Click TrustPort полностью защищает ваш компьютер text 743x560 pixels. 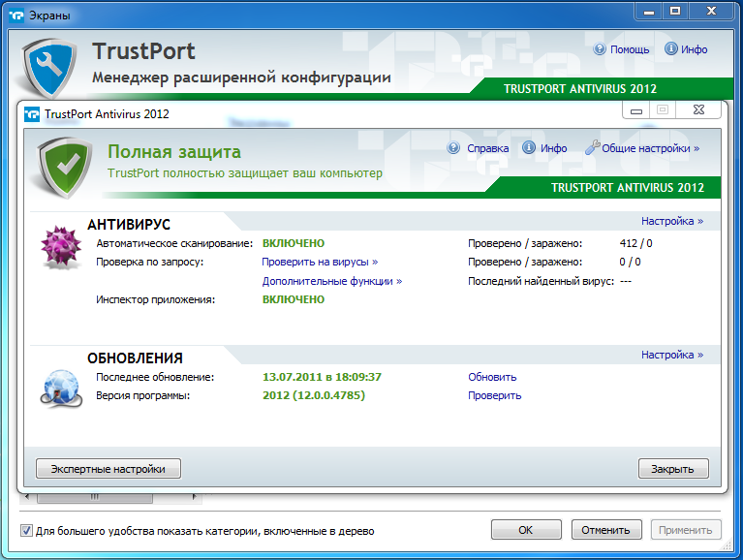(x=245, y=173)
